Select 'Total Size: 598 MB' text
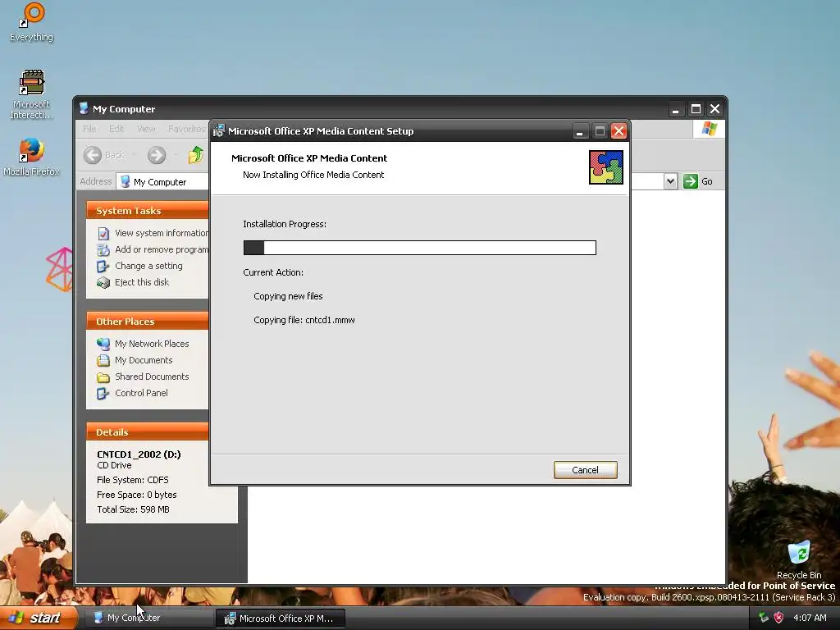This screenshot has width=840, height=630. pos(133,509)
